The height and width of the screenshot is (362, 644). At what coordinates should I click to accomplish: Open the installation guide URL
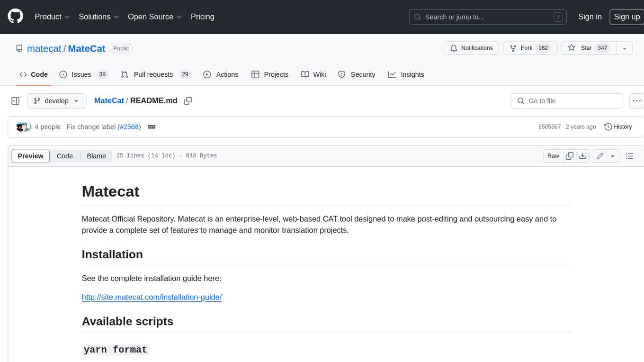coord(152,298)
